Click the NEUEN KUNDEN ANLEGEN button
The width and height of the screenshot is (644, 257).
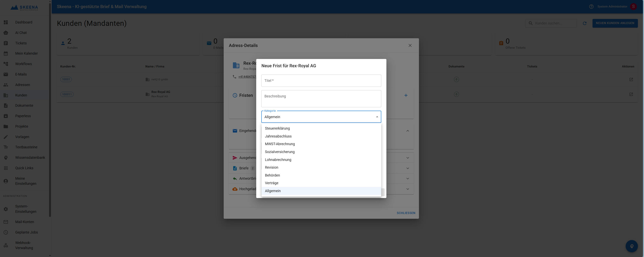coord(615,23)
